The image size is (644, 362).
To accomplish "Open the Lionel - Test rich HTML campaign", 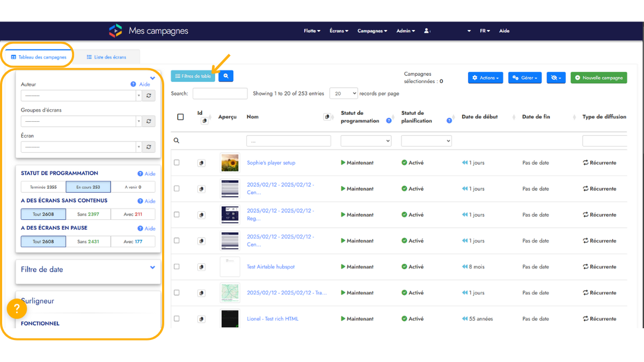I will click(x=273, y=319).
